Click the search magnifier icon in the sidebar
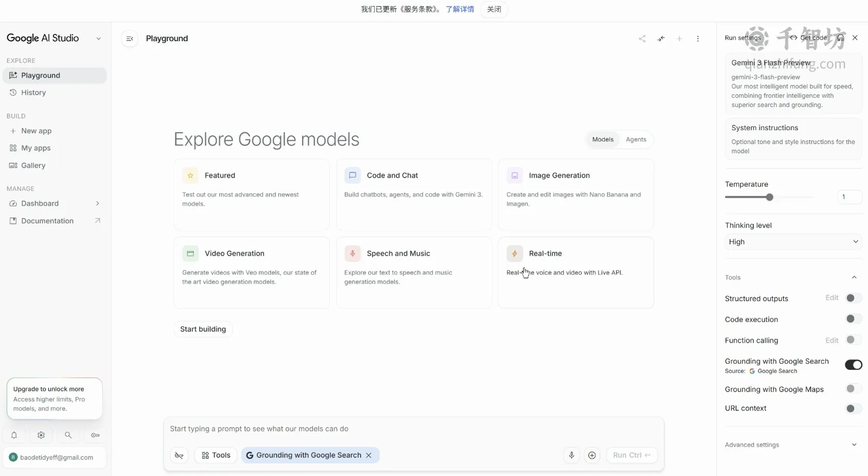Image resolution: width=868 pixels, height=476 pixels. (x=68, y=435)
